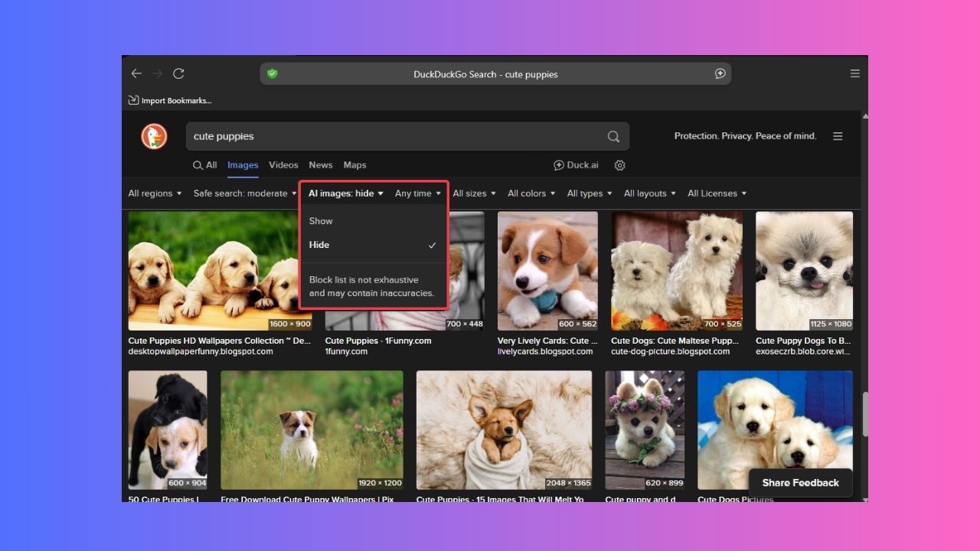Image resolution: width=980 pixels, height=551 pixels.
Task: Select the checked Hide option
Action: coord(319,245)
